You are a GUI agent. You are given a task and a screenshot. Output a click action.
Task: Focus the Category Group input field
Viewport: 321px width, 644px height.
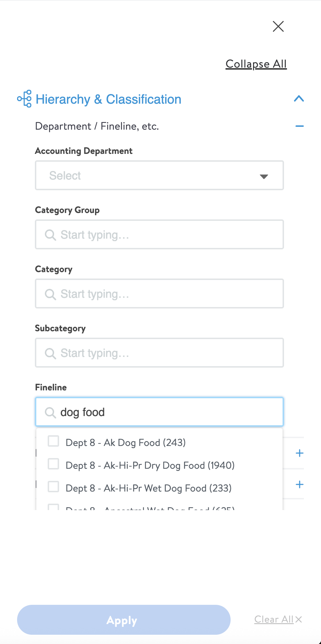click(x=159, y=234)
